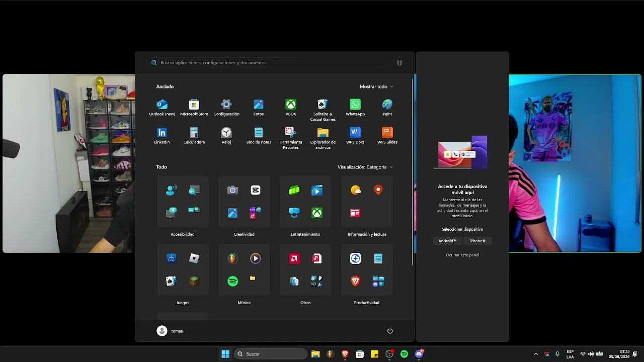Click Ocultar este panel

(x=462, y=255)
